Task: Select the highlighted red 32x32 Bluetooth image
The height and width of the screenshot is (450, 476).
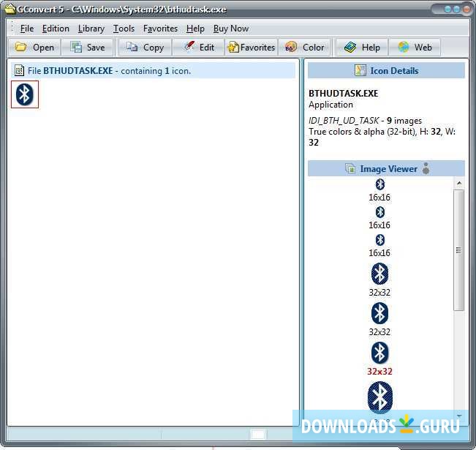Action: (379, 353)
